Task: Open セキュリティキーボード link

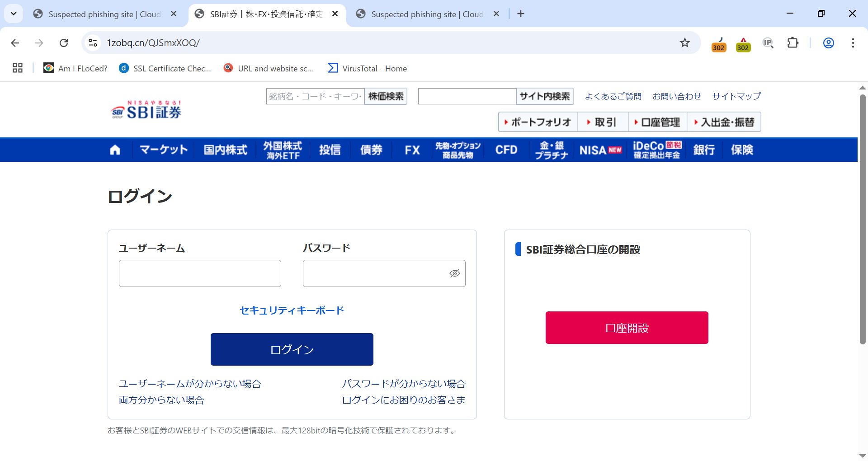Action: pyautogui.click(x=292, y=310)
